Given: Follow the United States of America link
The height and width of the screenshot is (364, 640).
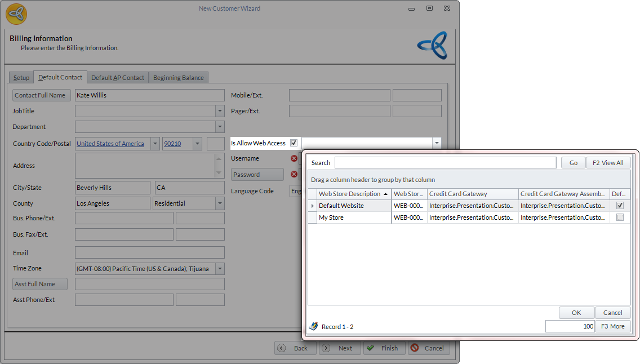Looking at the screenshot, I should pyautogui.click(x=110, y=144).
